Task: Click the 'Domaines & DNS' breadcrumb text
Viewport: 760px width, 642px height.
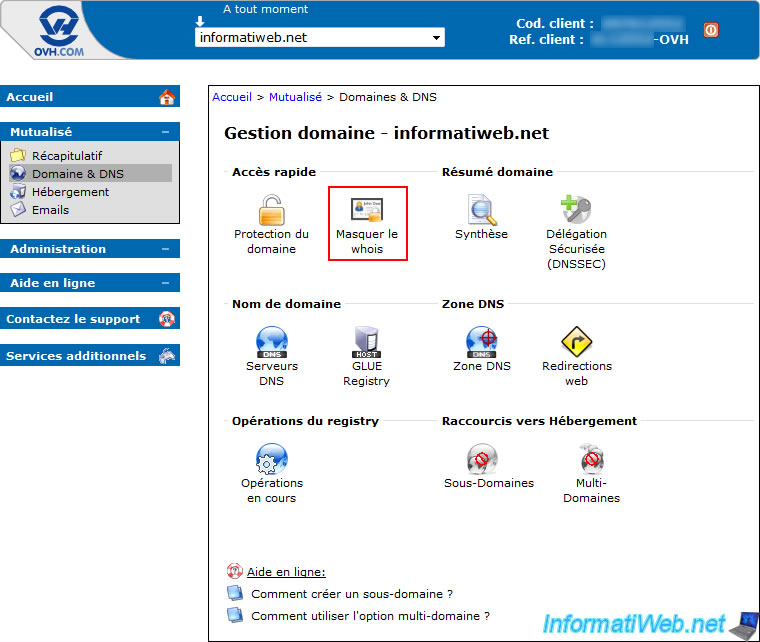Action: coord(388,97)
